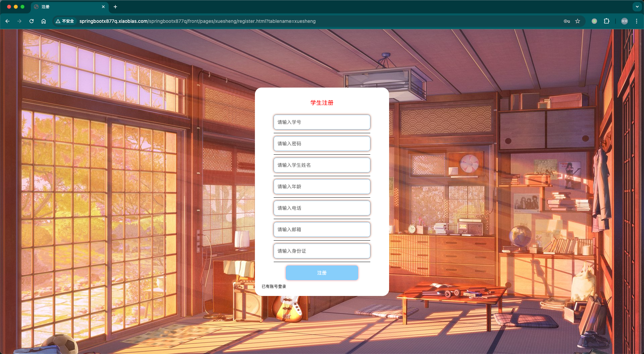Click the 请输入学生姓名 name field
Screen dimensions: 644x354
[322, 165]
